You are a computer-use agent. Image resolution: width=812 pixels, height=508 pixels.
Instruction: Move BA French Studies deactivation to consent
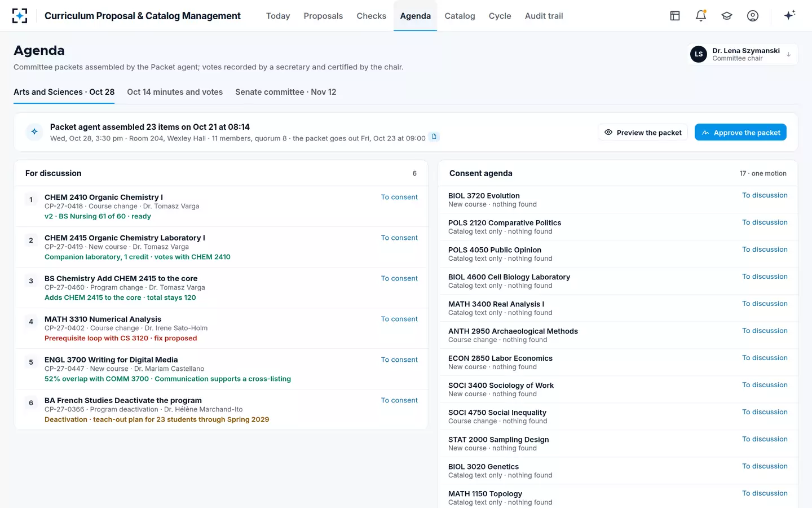point(399,400)
